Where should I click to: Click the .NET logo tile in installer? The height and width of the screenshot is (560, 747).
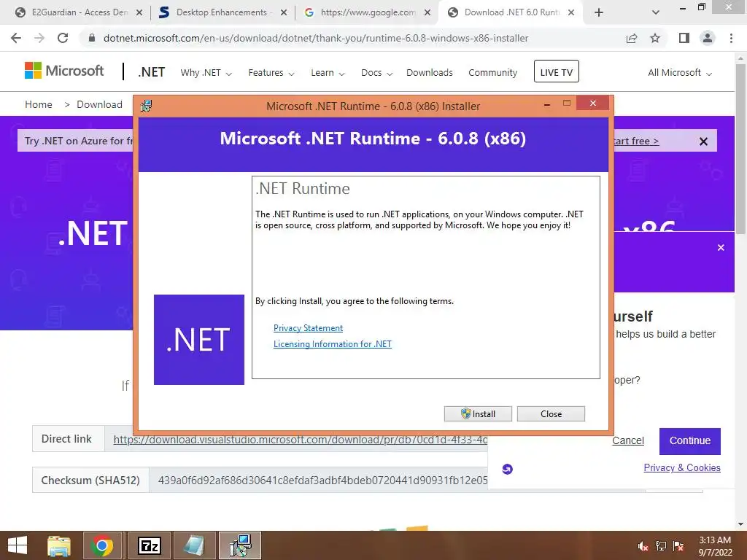pyautogui.click(x=199, y=340)
